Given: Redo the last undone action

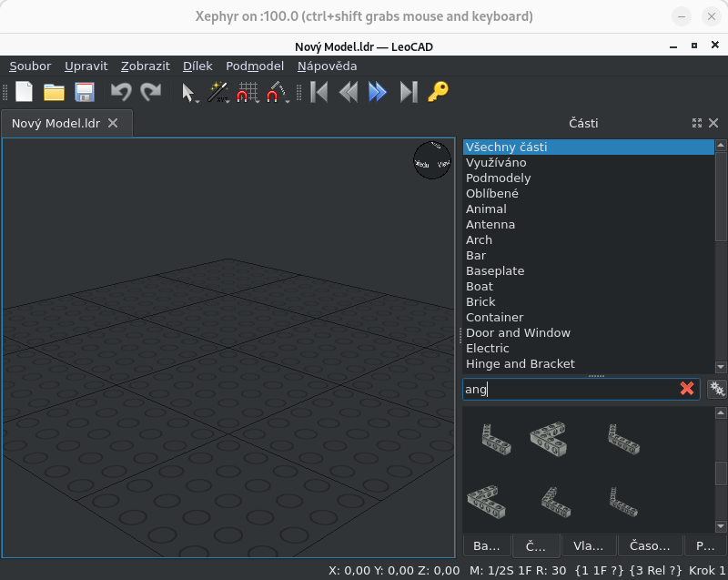Looking at the screenshot, I should 150,92.
